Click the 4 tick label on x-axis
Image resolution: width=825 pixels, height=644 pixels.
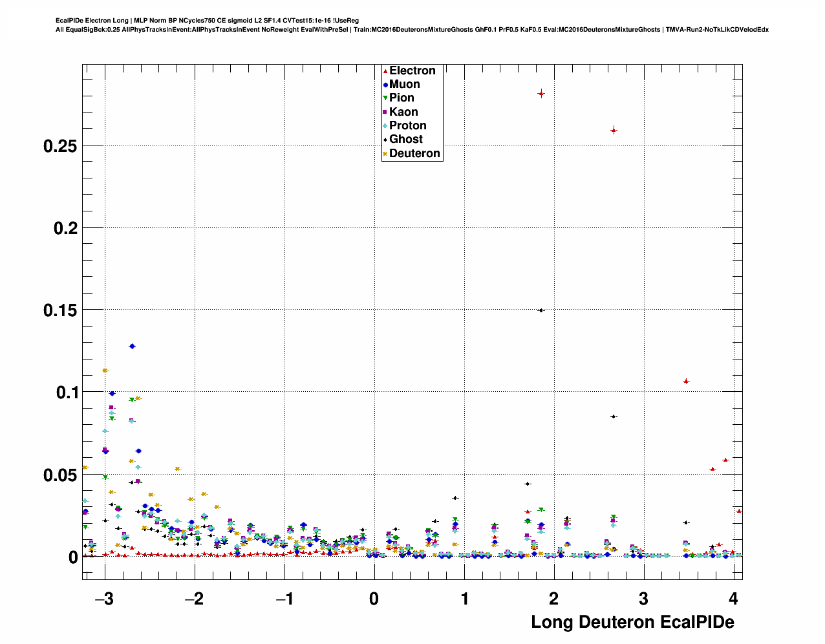(x=733, y=599)
